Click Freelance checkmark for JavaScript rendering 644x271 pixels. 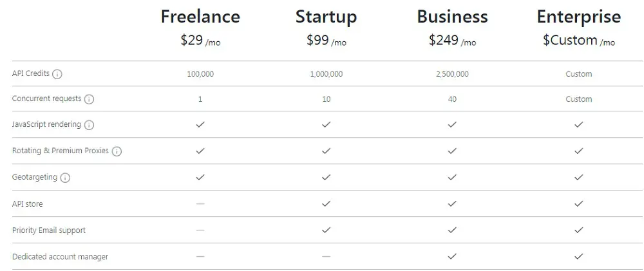(x=200, y=124)
